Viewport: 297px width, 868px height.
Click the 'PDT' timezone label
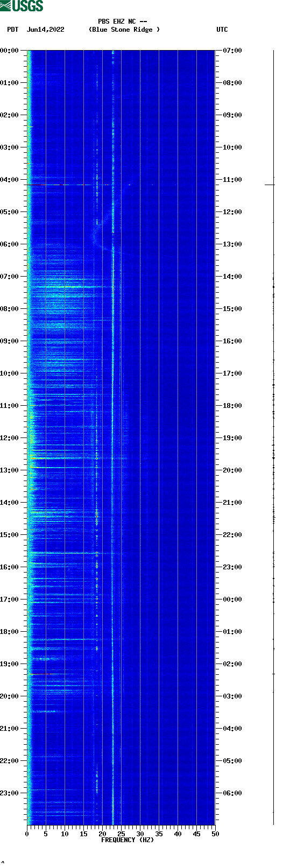(13, 30)
